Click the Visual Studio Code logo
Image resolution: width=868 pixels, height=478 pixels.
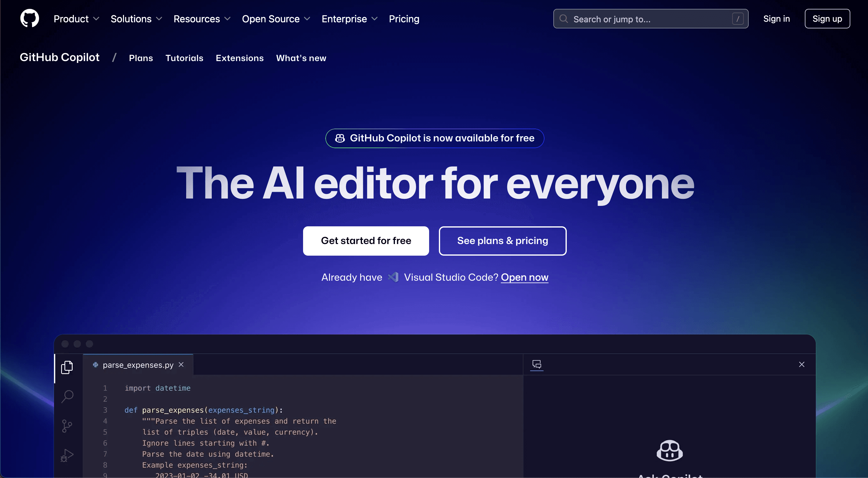click(393, 277)
